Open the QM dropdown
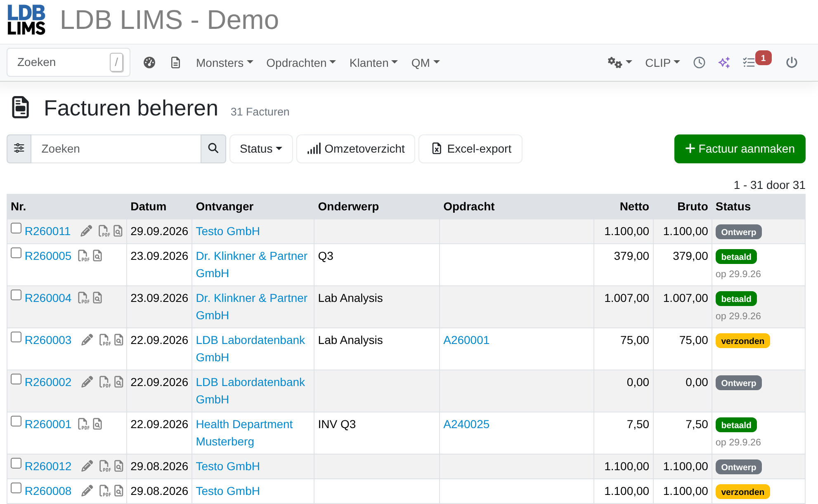Image resolution: width=818 pixels, height=504 pixels. pos(426,63)
